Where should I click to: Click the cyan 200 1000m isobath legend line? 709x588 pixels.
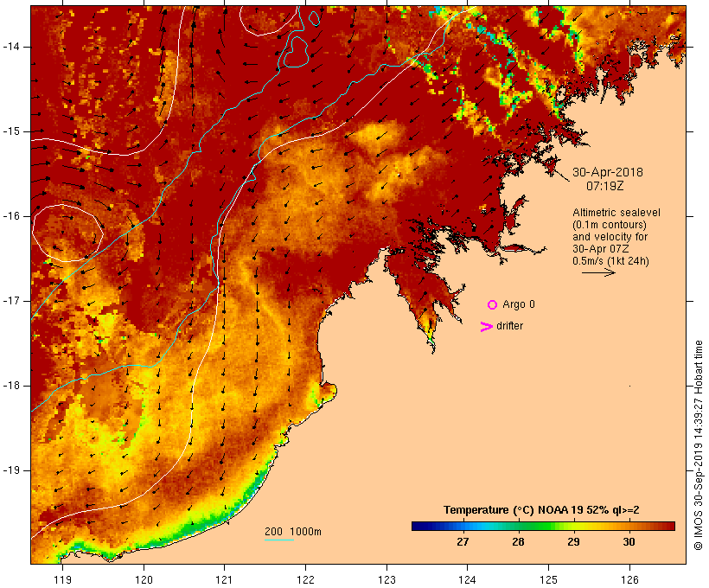[279, 540]
